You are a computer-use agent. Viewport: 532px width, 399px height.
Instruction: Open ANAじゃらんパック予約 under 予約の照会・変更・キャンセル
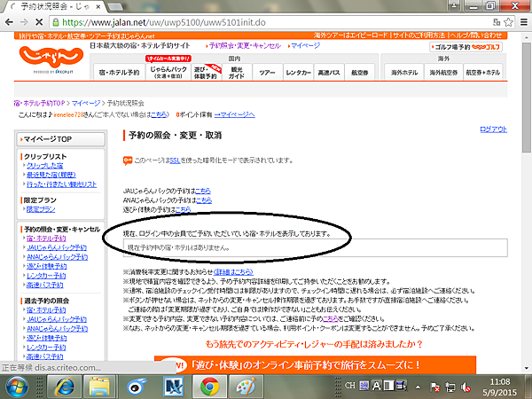pyautogui.click(x=57, y=257)
